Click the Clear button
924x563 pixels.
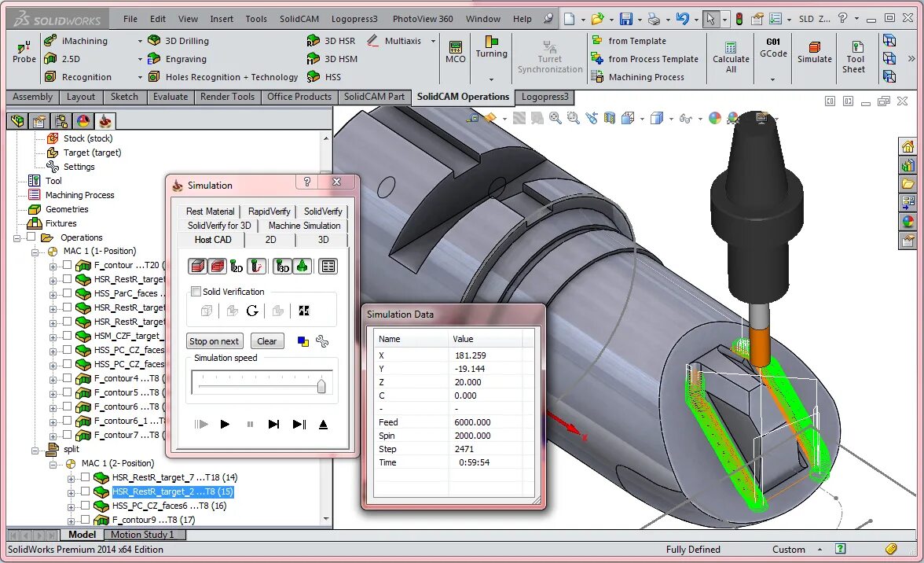pos(267,341)
